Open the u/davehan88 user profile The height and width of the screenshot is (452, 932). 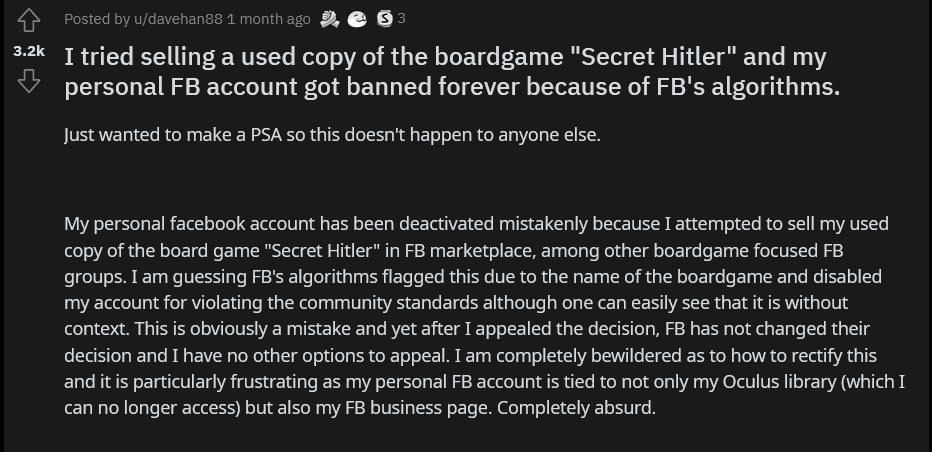178,19
